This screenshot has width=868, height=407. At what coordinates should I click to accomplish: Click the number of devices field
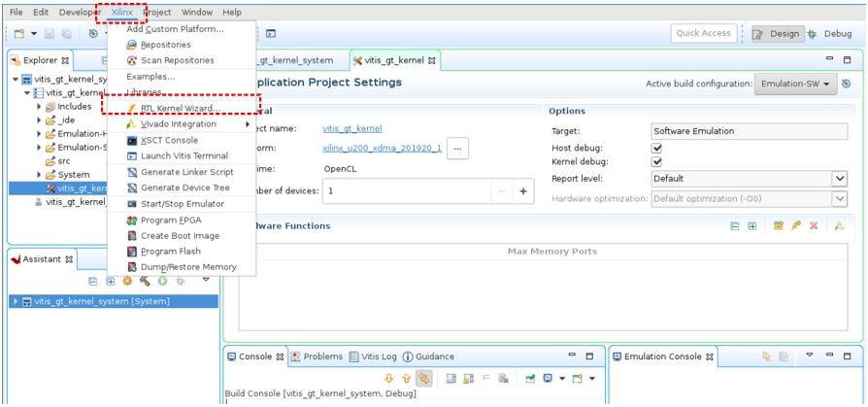tap(407, 191)
